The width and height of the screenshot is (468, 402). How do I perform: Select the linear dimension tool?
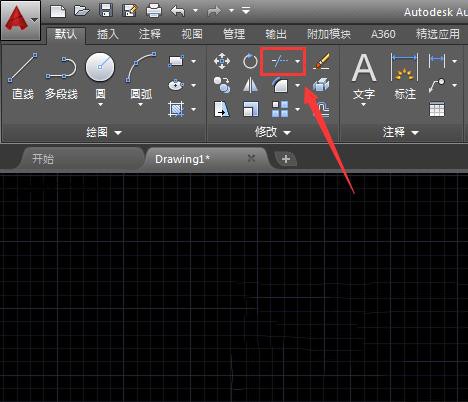pyautogui.click(x=437, y=61)
